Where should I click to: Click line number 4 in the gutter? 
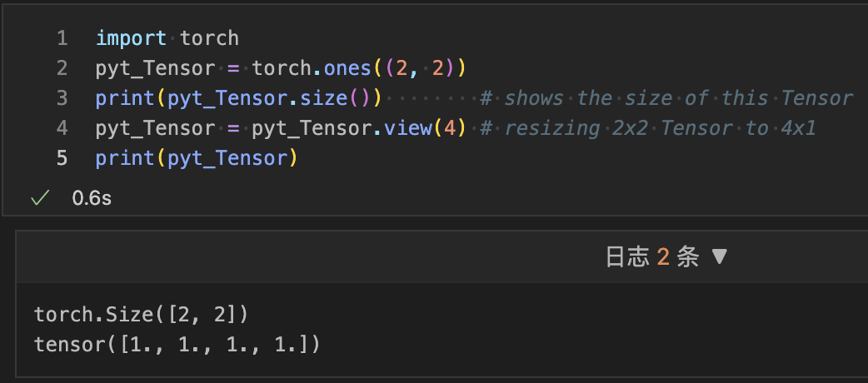[x=62, y=128]
